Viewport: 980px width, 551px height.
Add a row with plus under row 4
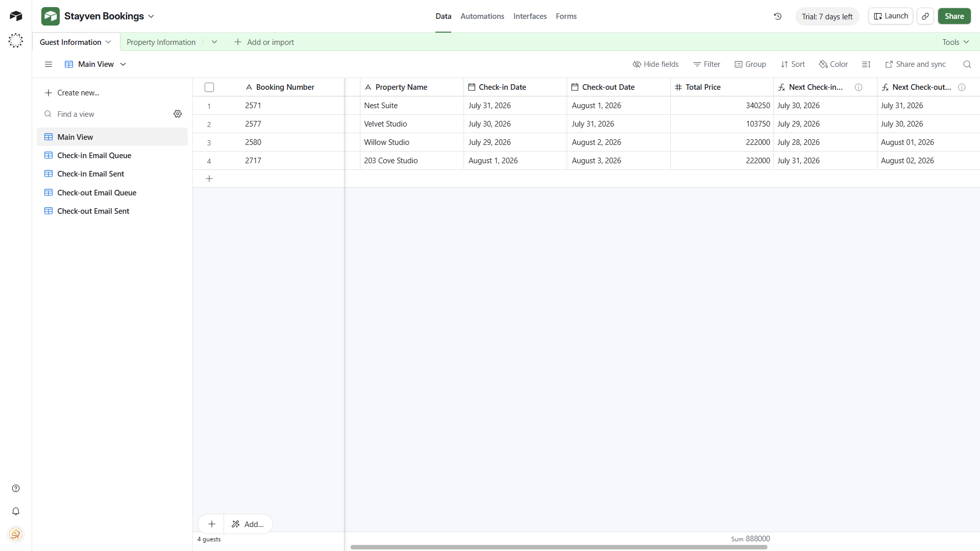(209, 179)
